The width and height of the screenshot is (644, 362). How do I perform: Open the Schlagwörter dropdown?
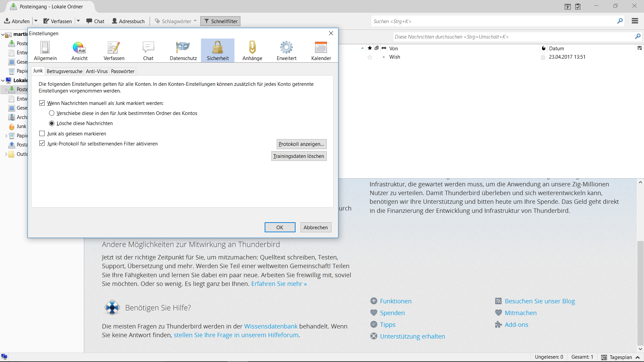pyautogui.click(x=176, y=21)
